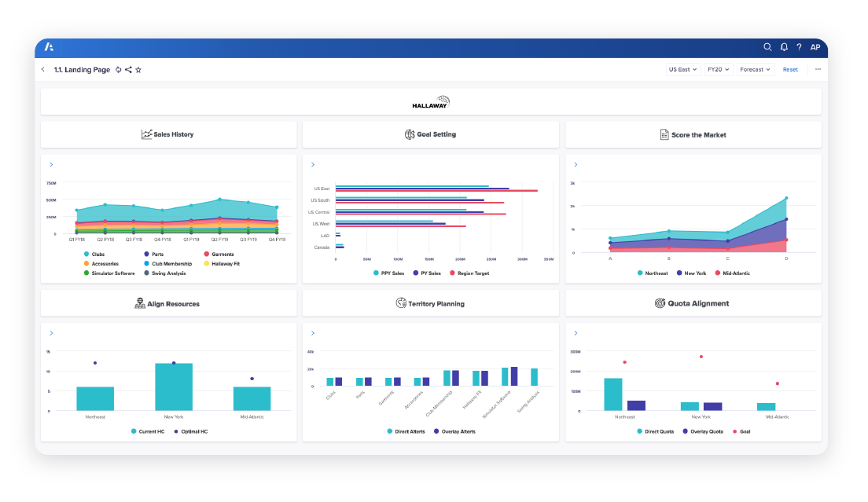Favorite this page with the star icon
The image size is (868, 502).
tap(138, 70)
